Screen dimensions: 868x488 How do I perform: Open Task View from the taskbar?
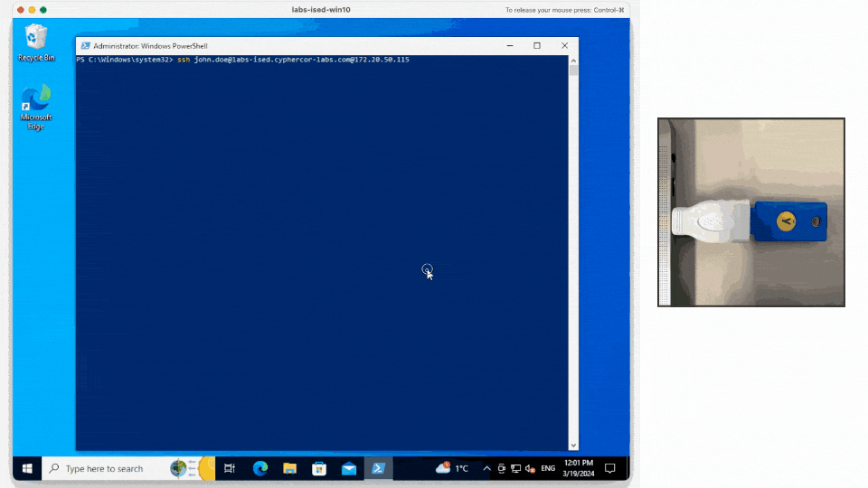click(230, 468)
